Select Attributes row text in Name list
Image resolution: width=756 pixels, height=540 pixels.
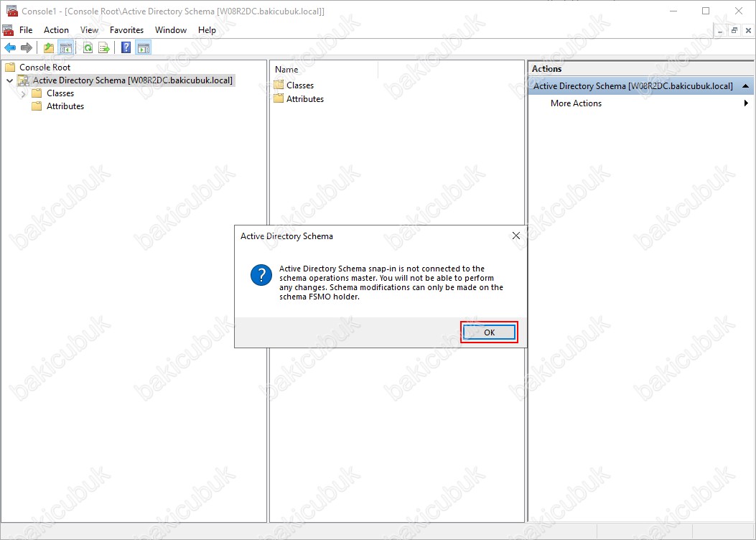click(305, 98)
